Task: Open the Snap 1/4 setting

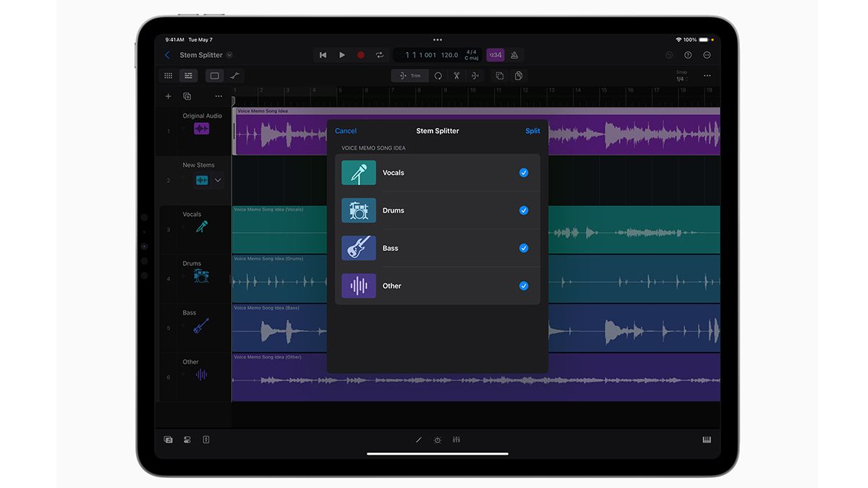Action: pos(681,76)
